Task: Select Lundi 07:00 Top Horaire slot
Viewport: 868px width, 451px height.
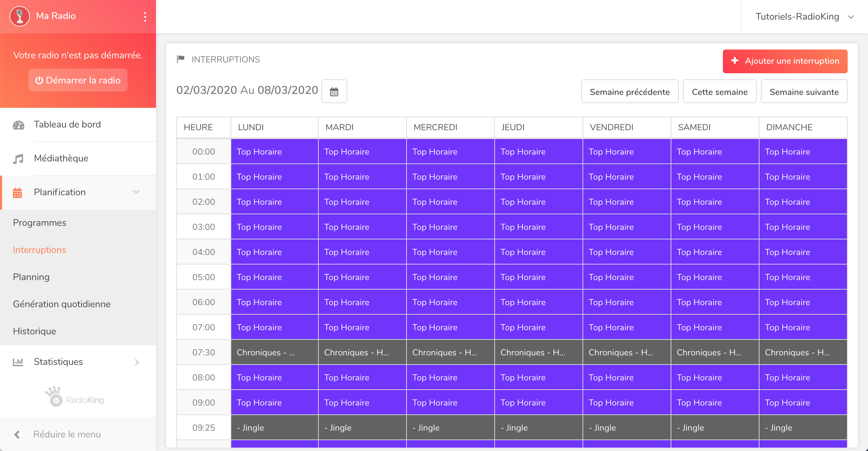Action: (x=275, y=327)
